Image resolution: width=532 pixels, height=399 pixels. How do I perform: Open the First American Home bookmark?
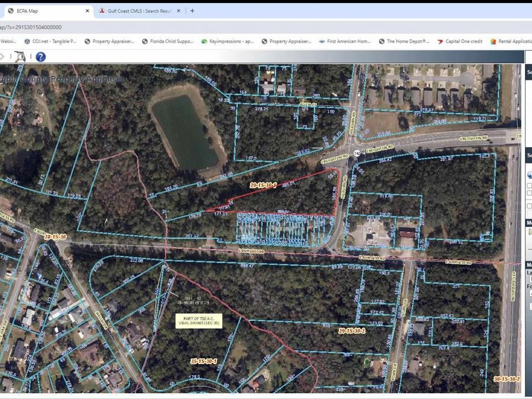(x=345, y=41)
